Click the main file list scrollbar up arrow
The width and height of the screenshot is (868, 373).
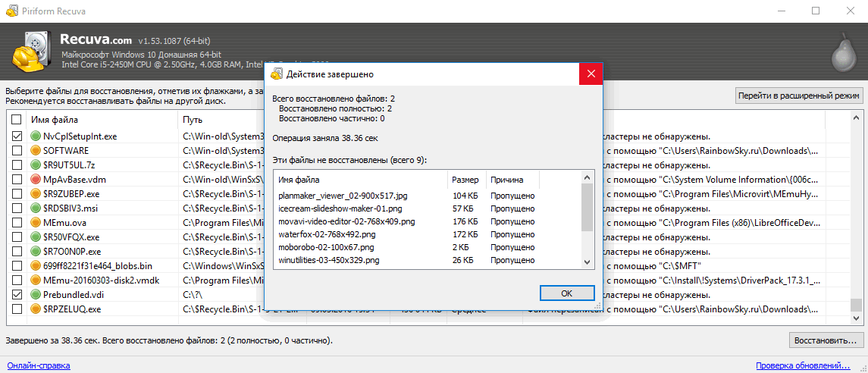click(856, 118)
